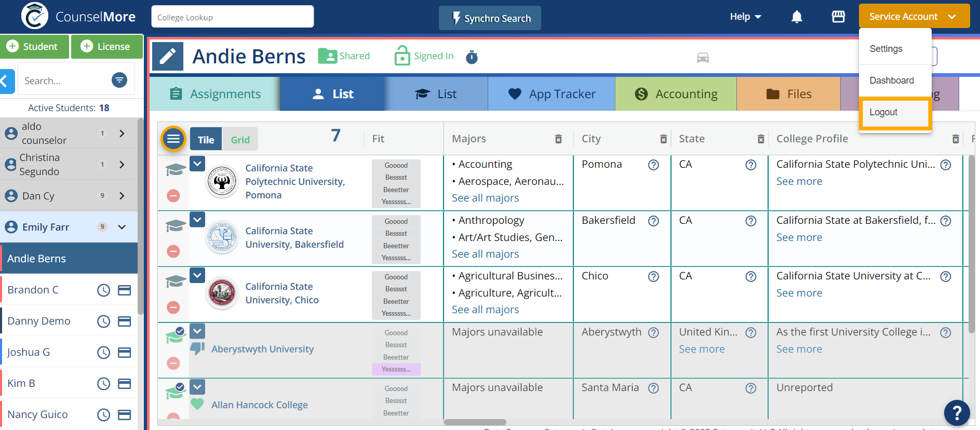Screen dimensions: 980x430
Task: Expand Christina Segundo student group
Action: (122, 165)
